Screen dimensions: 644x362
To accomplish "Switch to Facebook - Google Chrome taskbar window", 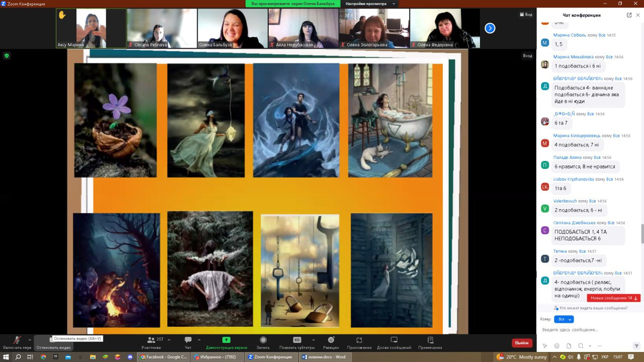I will [164, 357].
